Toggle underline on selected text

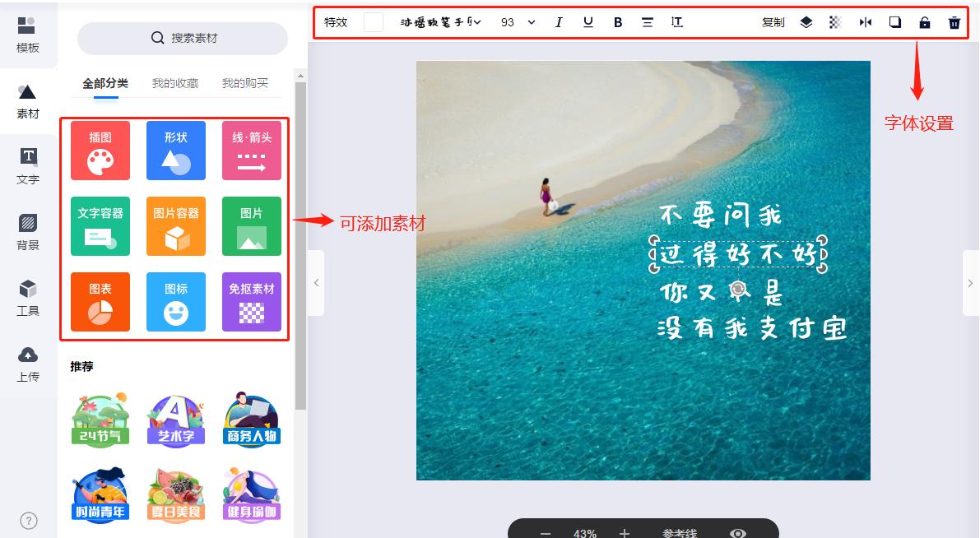[588, 22]
